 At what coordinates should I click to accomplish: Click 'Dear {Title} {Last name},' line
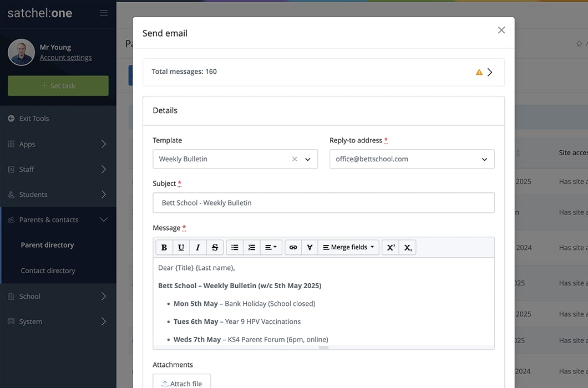click(196, 268)
